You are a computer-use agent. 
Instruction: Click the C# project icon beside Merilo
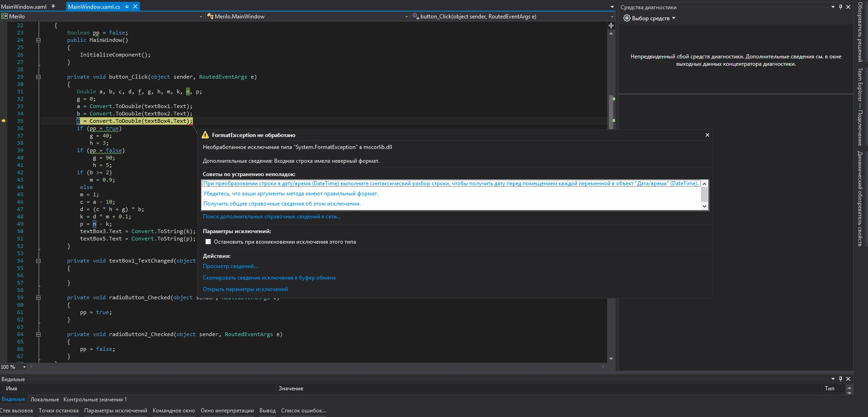[5, 16]
